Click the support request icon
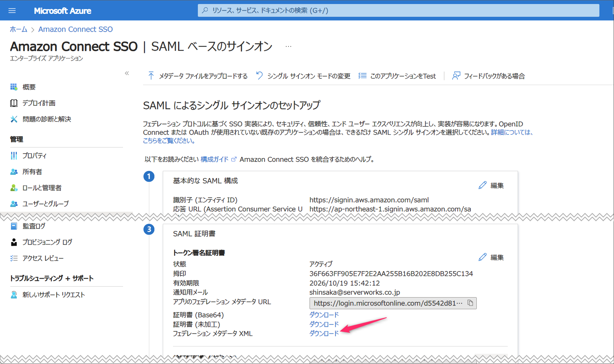The height and width of the screenshot is (364, 614). pos(14,295)
